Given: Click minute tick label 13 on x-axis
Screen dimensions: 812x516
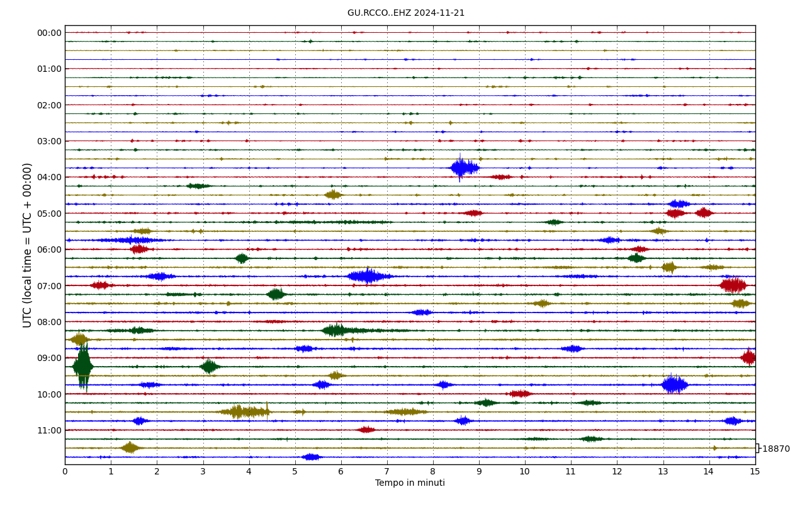Looking at the screenshot, I should pos(663,471).
